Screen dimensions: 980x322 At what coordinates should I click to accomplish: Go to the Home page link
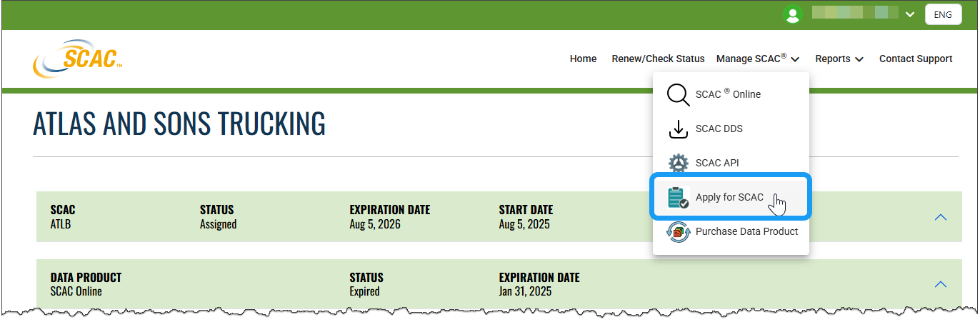pos(583,59)
